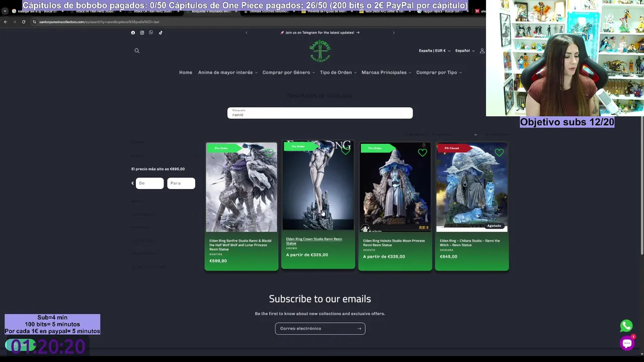The height and width of the screenshot is (362, 644).
Task: Open Join us on Telegram announcement link
Action: coord(320,33)
